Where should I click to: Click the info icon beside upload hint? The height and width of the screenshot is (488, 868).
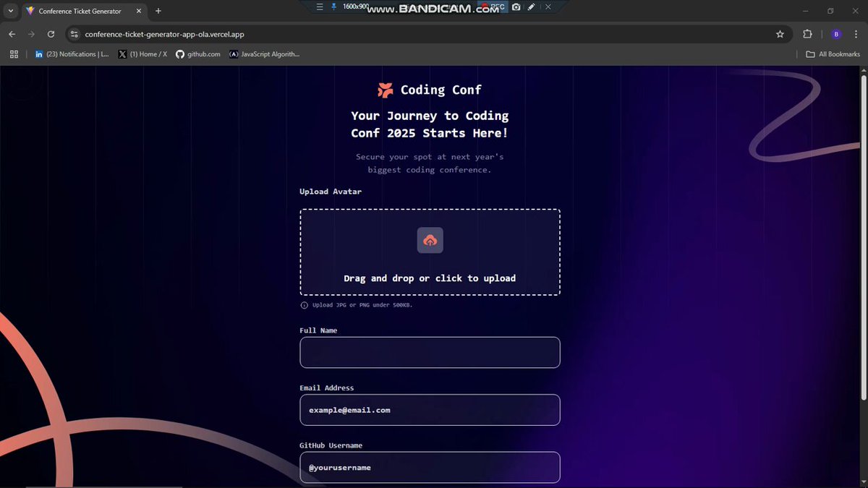pyautogui.click(x=304, y=305)
